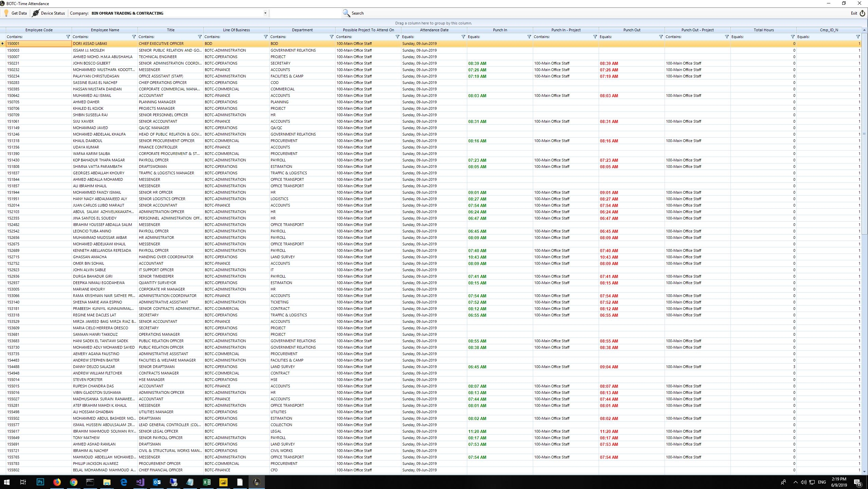
Task: Select the row selector of employee 150001
Action: click(x=3, y=43)
